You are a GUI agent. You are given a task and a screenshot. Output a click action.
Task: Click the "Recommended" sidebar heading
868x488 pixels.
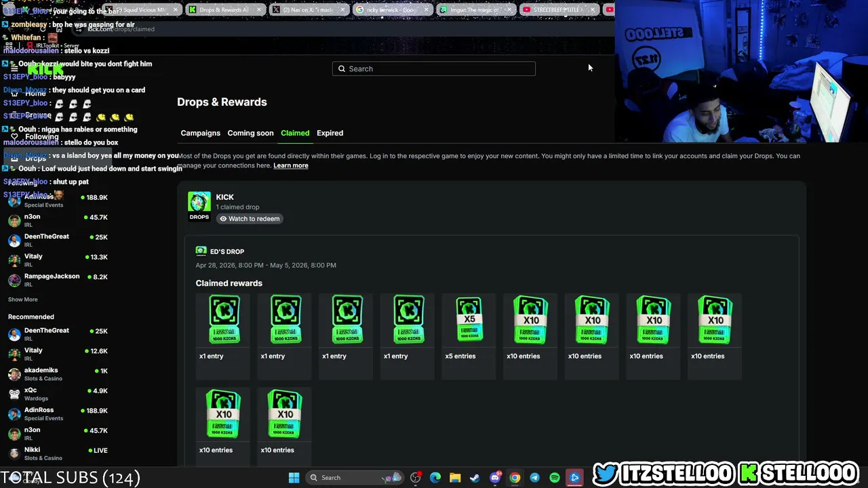(x=31, y=317)
